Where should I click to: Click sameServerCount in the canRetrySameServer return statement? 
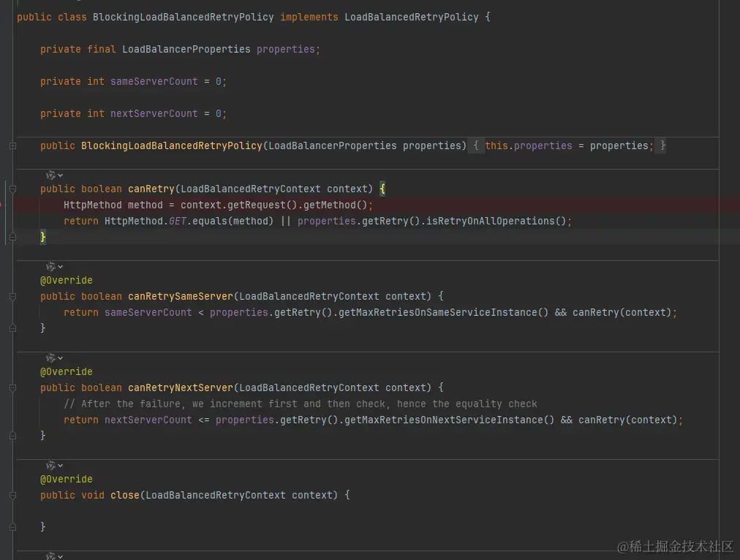[148, 312]
